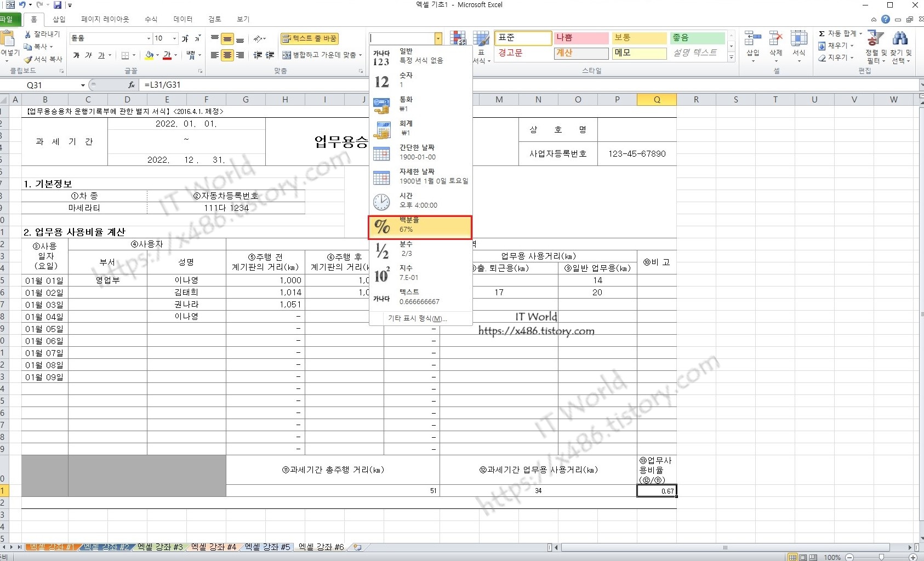Select Percentage (백분율) format
This screenshot has height=561, width=924.
pyautogui.click(x=420, y=227)
